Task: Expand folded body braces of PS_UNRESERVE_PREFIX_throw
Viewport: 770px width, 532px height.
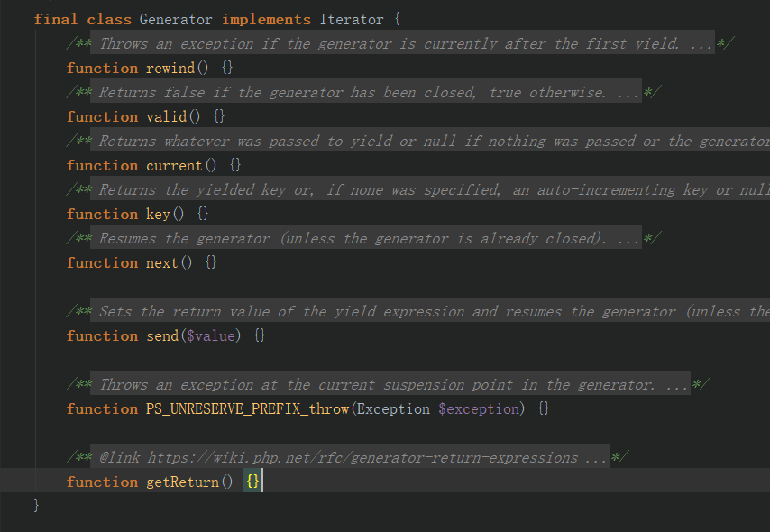Action: 543,408
